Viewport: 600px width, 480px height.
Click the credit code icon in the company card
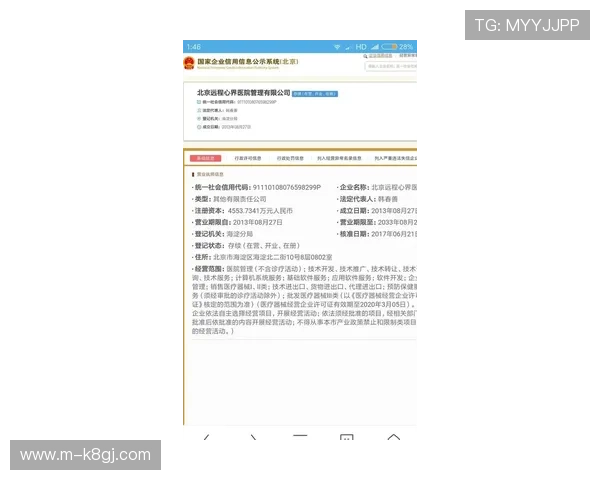click(x=199, y=102)
